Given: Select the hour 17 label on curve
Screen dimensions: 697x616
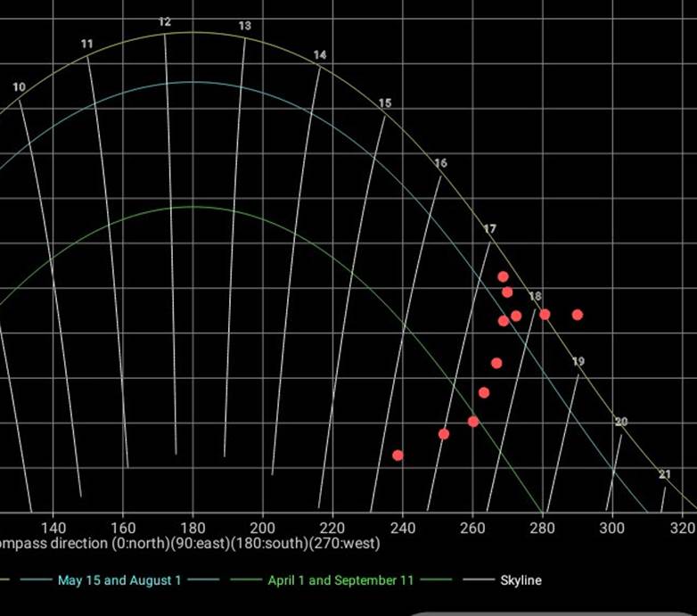Looking at the screenshot, I should click(x=489, y=229).
